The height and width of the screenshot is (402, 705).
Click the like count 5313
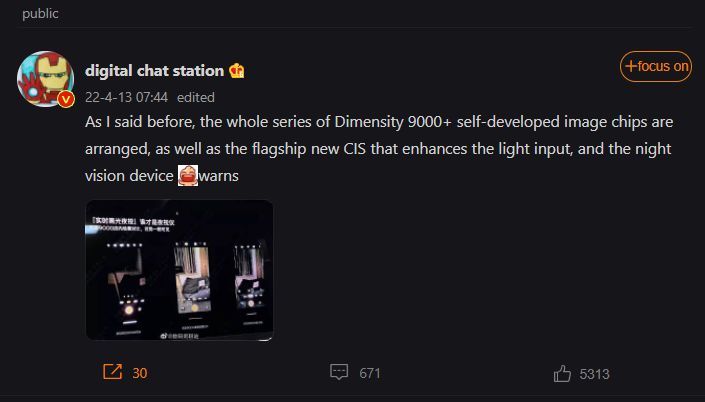(x=594, y=374)
